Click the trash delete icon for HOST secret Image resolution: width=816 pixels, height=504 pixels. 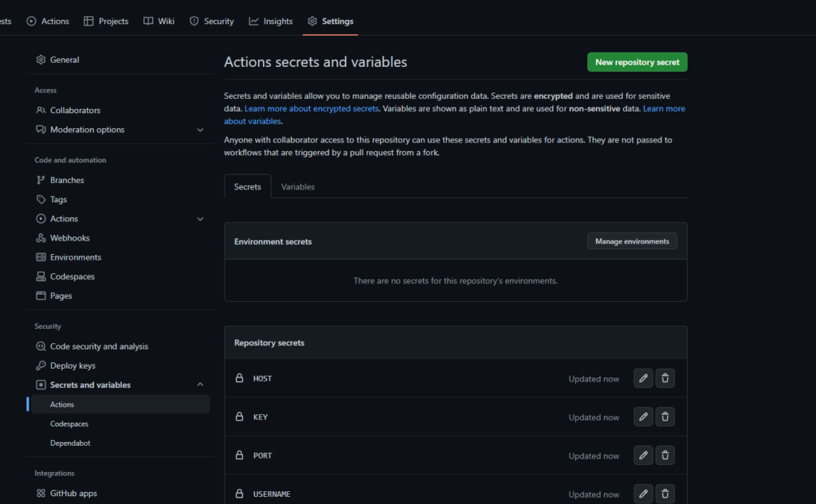(x=665, y=378)
